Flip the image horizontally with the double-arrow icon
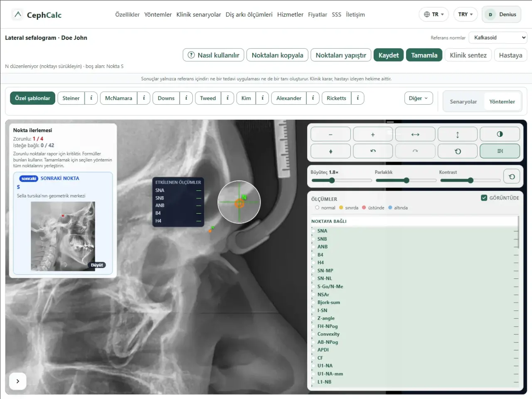 pyautogui.click(x=415, y=134)
